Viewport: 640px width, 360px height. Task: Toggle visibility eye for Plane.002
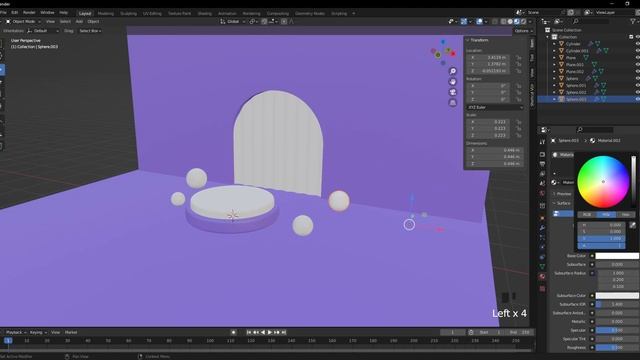637,71
